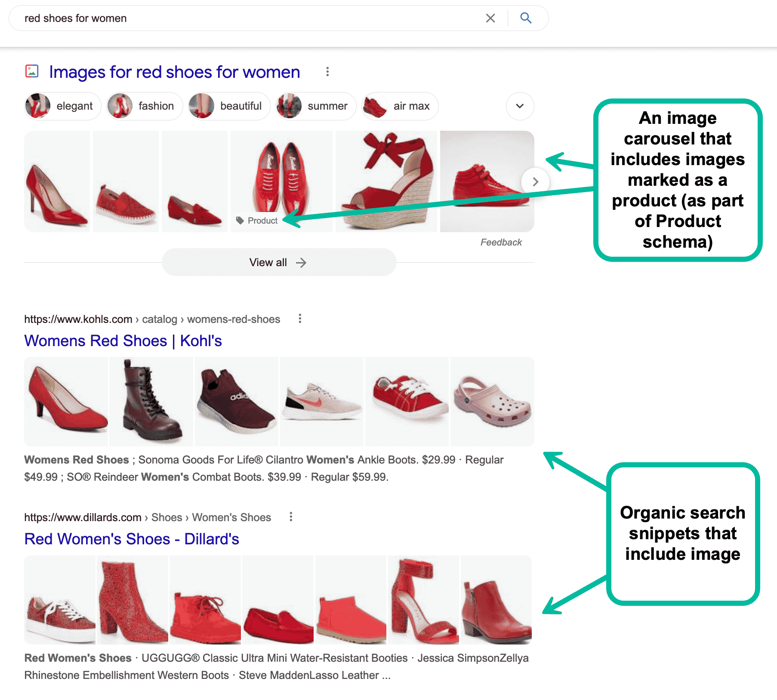Open Kohl's red canvas lace-up sneaker thumbnail

click(x=407, y=401)
